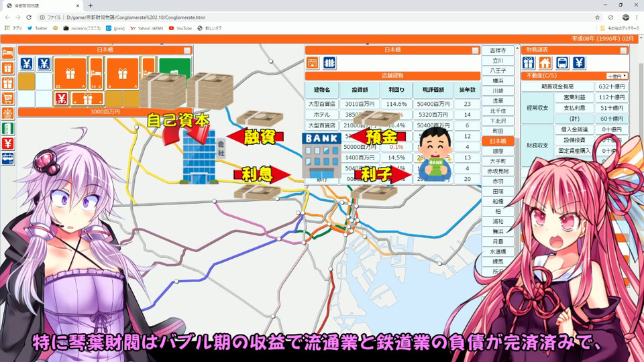Click the 3000百万円 price bar
The width and height of the screenshot is (644, 362).
(x=105, y=112)
